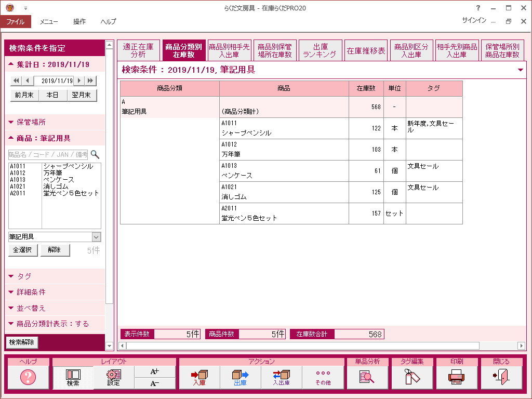Open the 筆記用具 category dropdown
This screenshot has width=532, height=399.
click(x=96, y=237)
